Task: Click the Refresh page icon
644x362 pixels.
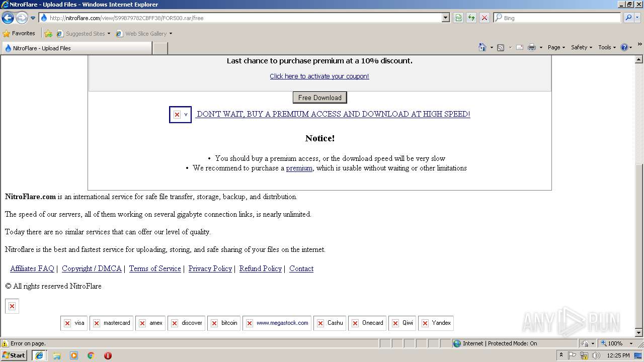Action: [471, 18]
